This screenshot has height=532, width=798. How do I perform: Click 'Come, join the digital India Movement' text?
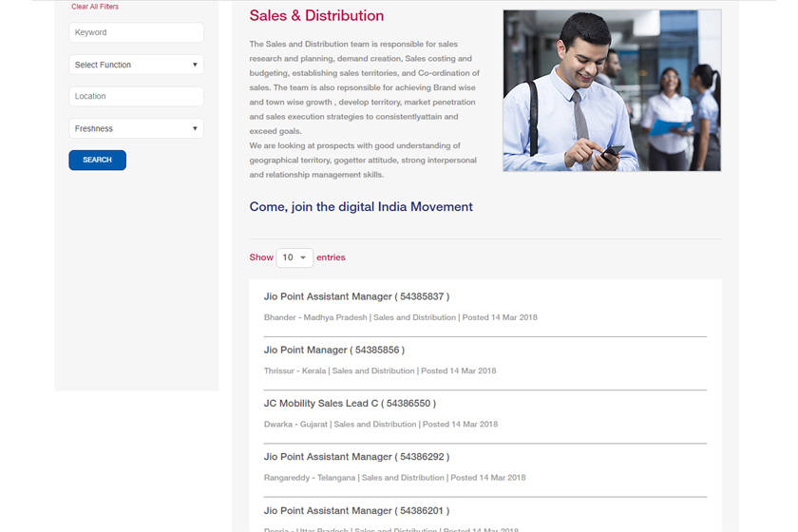361,207
